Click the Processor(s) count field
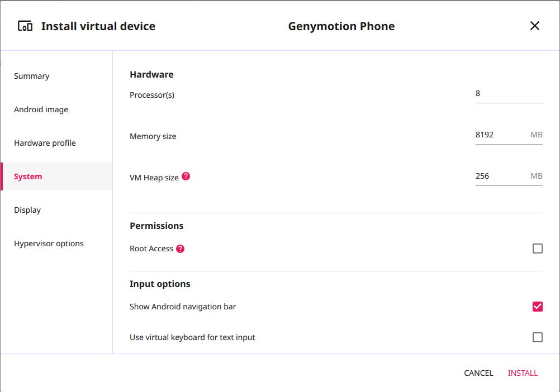560x392 pixels. [509, 93]
